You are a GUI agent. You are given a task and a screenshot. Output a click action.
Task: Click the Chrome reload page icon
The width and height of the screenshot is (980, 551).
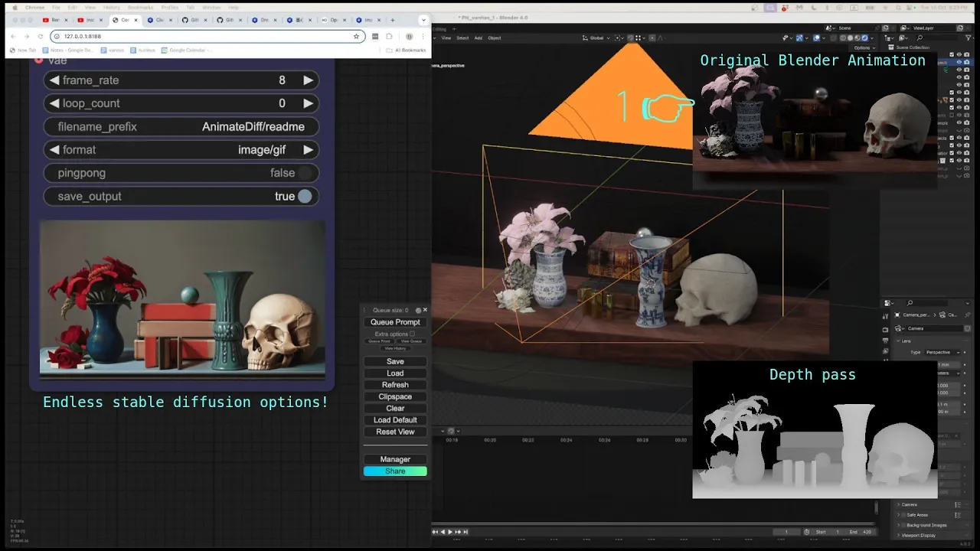pos(41,36)
